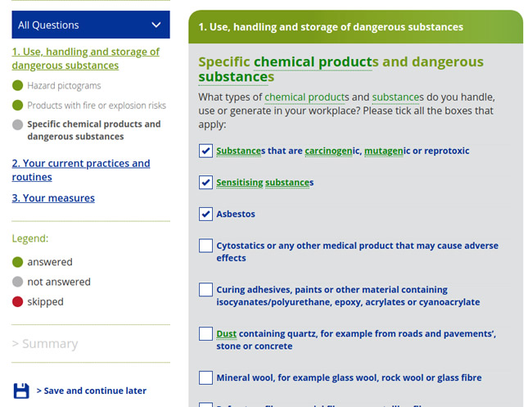
Task: Open the All Questions dropdown
Action: pyautogui.click(x=90, y=25)
